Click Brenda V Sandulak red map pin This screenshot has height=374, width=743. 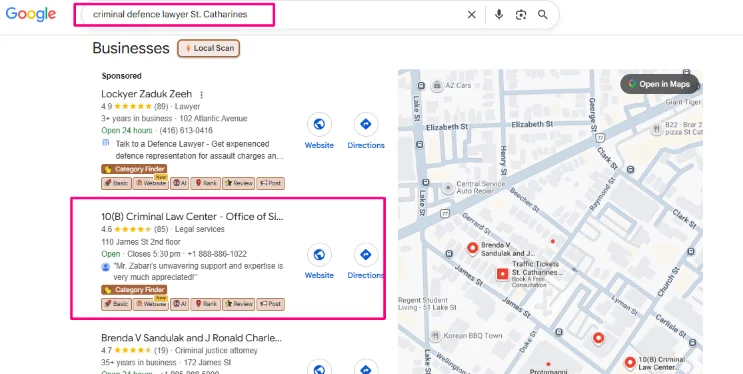472,247
